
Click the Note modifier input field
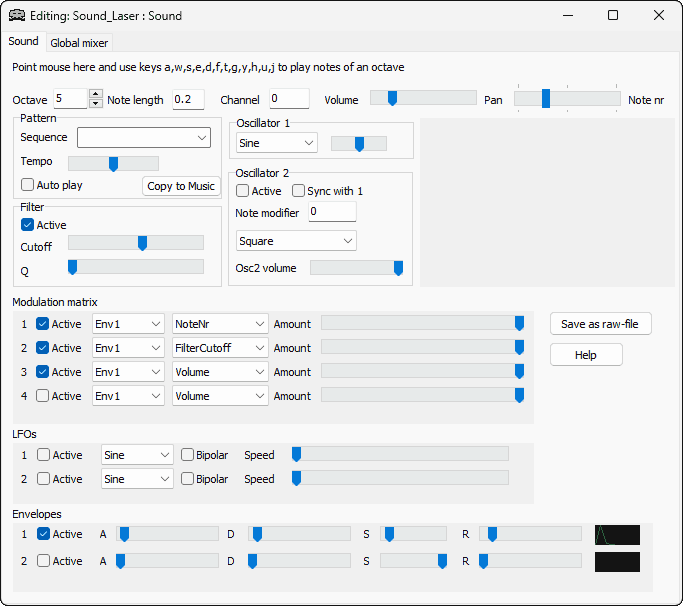coord(332,212)
